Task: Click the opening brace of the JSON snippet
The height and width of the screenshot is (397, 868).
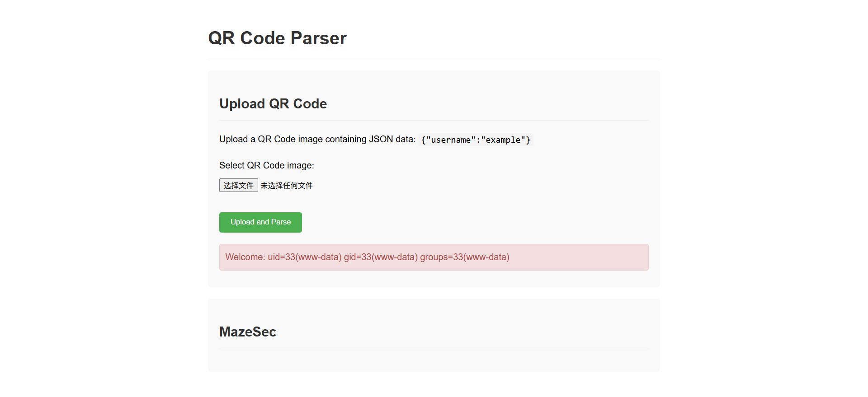Action: coord(423,140)
